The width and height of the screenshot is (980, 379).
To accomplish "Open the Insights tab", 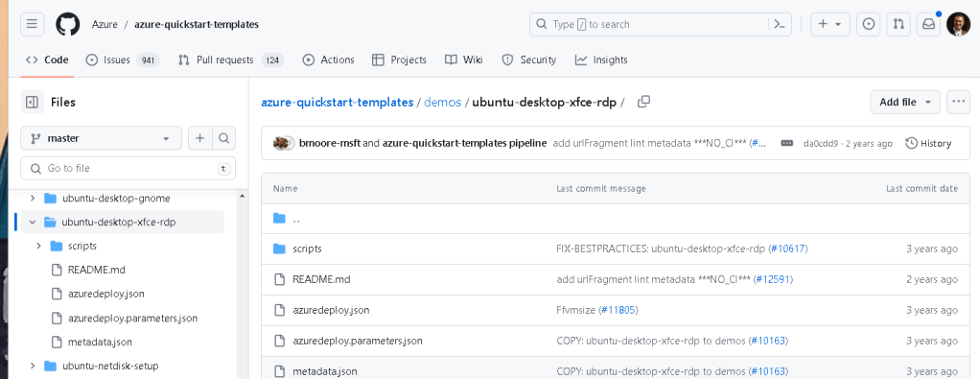I will 601,60.
